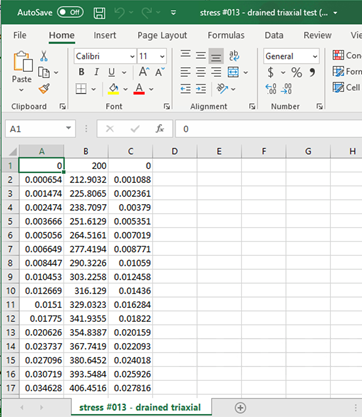
Task: Center text horizontally
Action: (x=201, y=72)
